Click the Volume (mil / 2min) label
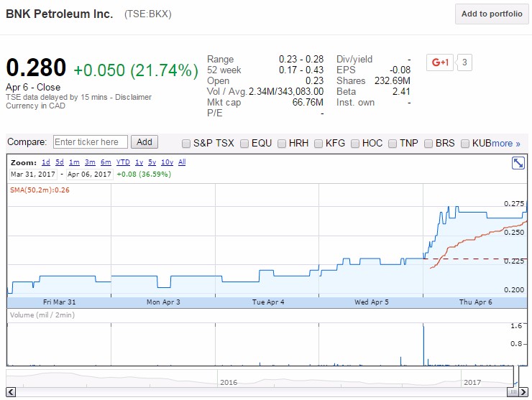This screenshot has width=532, height=400. 42,315
